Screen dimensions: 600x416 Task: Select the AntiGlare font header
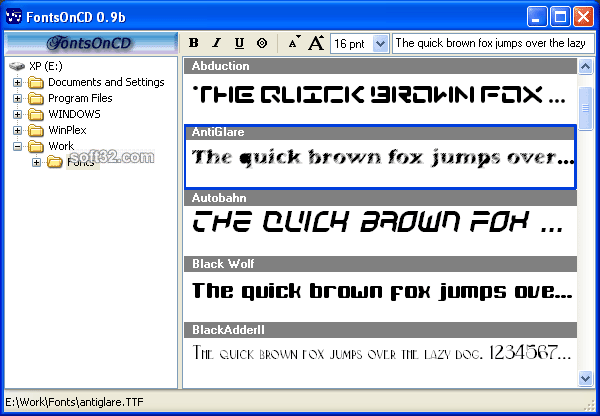[x=380, y=132]
